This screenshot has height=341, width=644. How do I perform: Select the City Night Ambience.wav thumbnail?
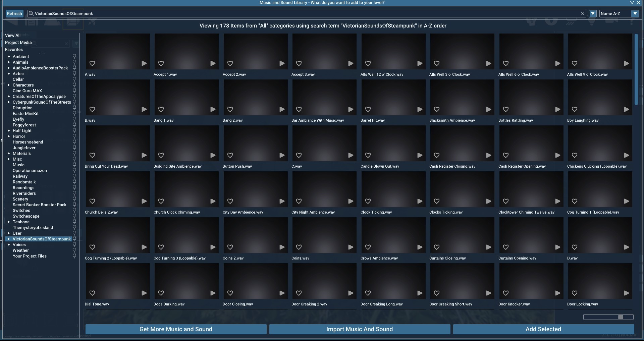[x=324, y=189]
